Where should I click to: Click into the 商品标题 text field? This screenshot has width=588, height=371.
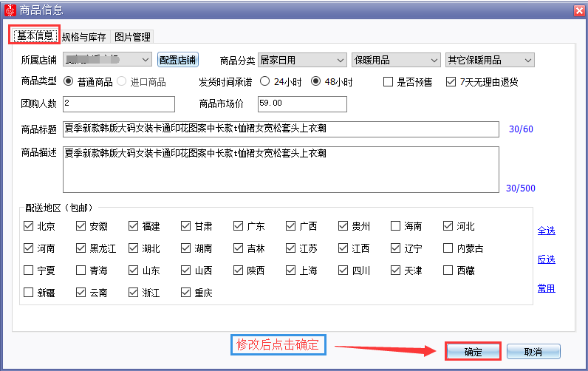281,129
